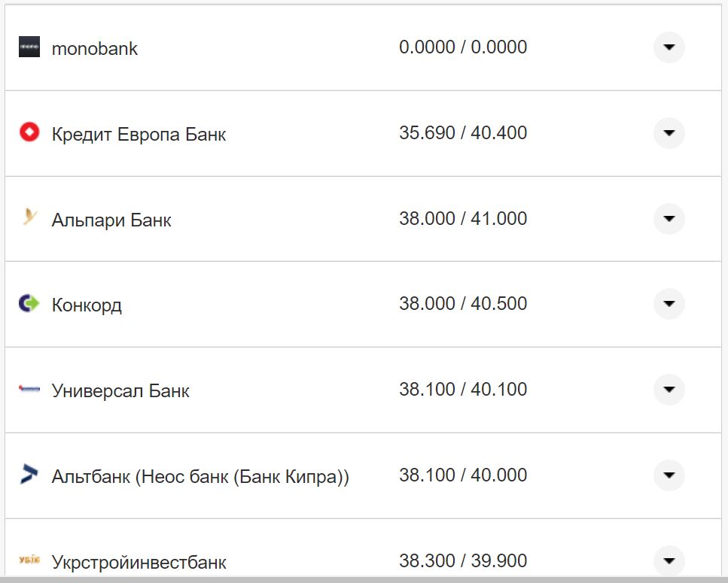
Task: Click the Кредит Европа Банк logo
Action: (x=29, y=133)
